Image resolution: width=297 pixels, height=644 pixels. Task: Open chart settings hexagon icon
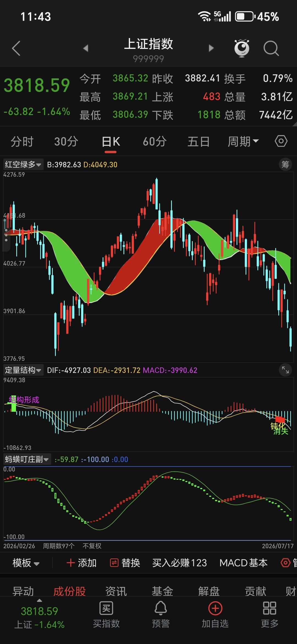pos(281,141)
